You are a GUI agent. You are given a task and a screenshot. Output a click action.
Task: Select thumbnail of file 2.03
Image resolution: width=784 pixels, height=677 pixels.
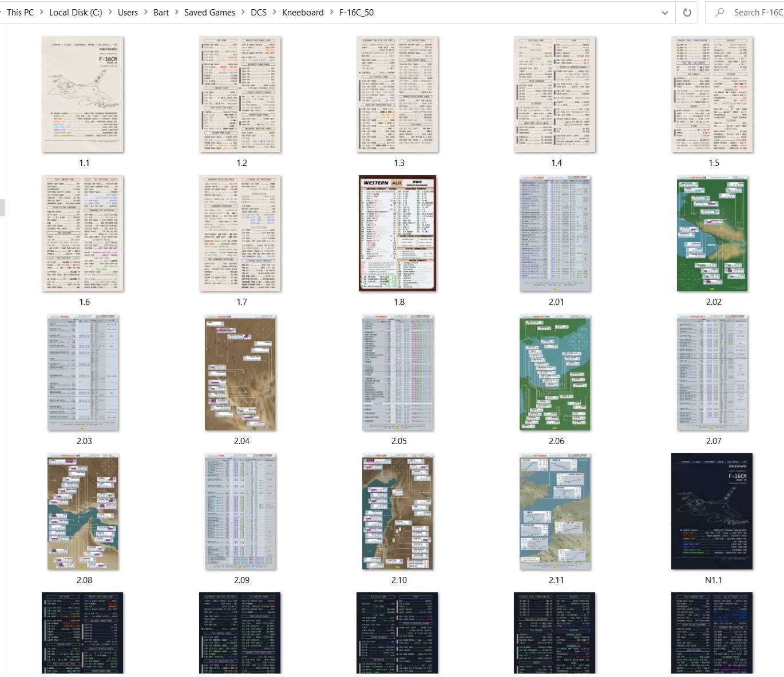click(83, 373)
